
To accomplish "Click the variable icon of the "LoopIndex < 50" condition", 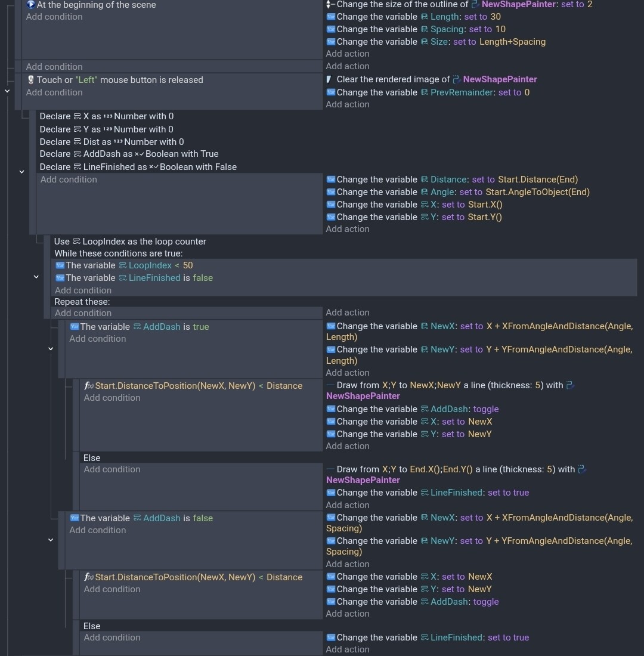I will click(x=60, y=265).
